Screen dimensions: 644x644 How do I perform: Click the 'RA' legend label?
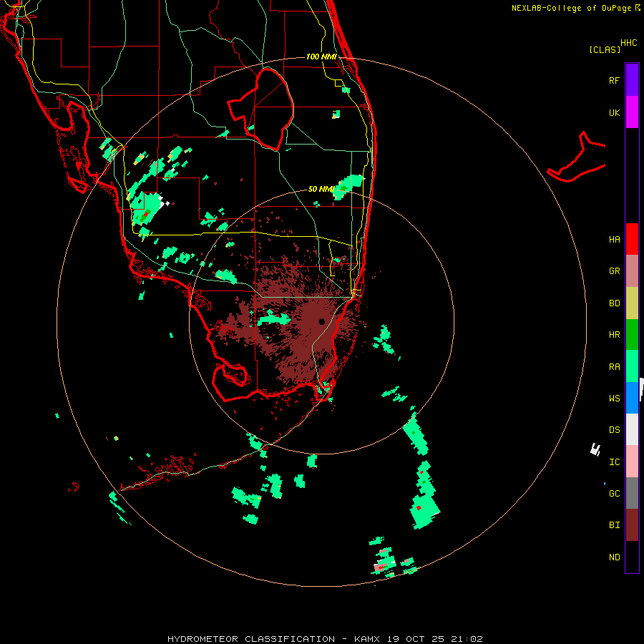(x=614, y=367)
